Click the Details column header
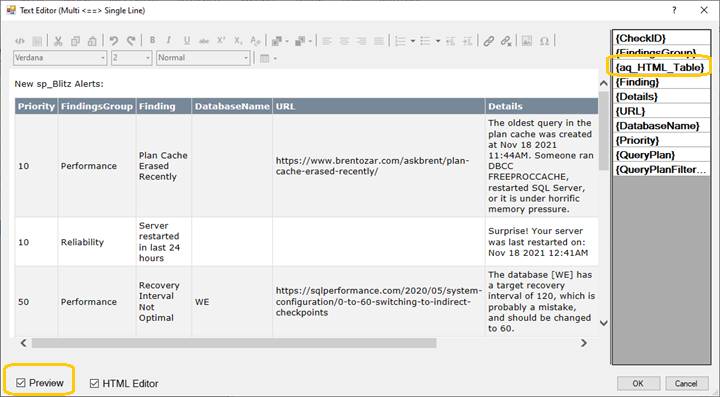The height and width of the screenshot is (397, 720). [x=542, y=106]
